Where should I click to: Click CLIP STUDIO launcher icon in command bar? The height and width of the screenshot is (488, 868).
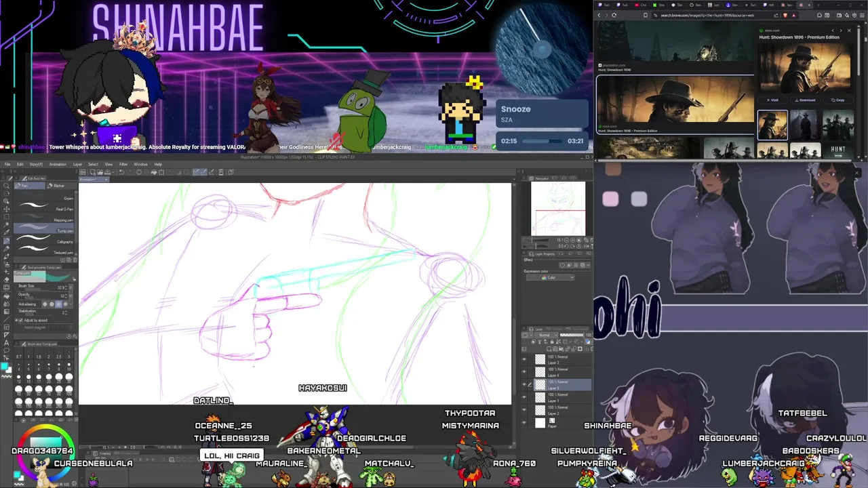(x=82, y=172)
